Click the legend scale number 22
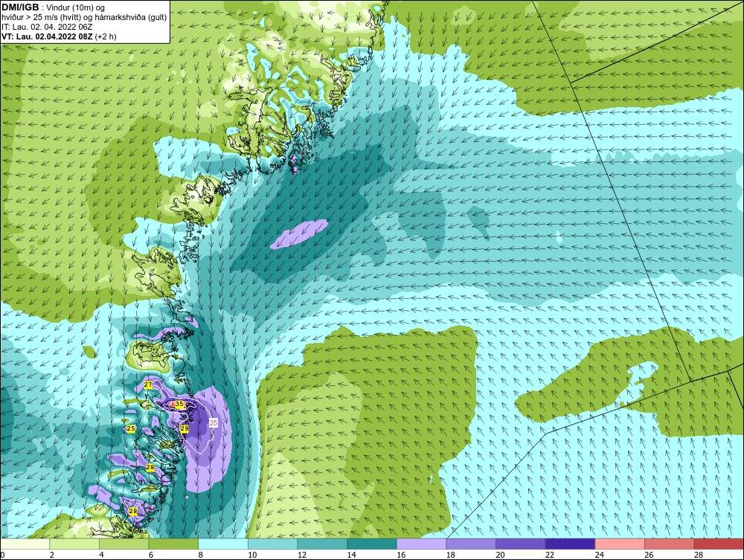 point(550,555)
